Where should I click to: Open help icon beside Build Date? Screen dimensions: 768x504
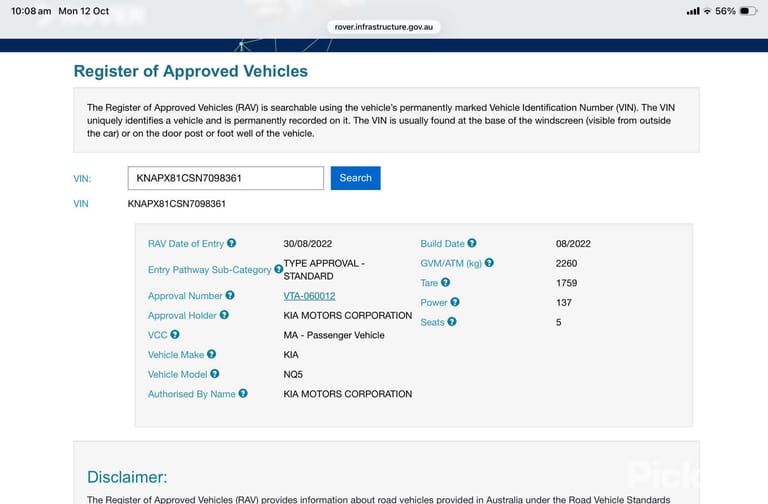(472, 243)
